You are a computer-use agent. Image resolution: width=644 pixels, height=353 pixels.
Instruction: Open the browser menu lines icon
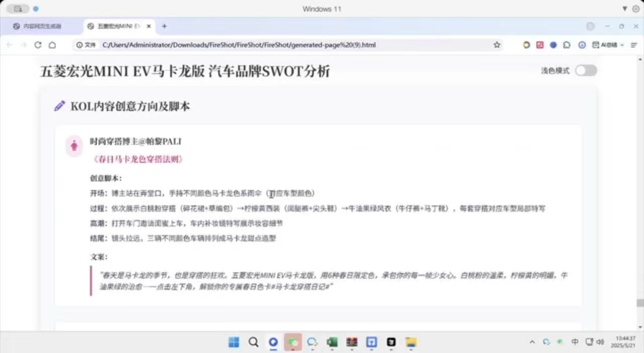[634, 45]
